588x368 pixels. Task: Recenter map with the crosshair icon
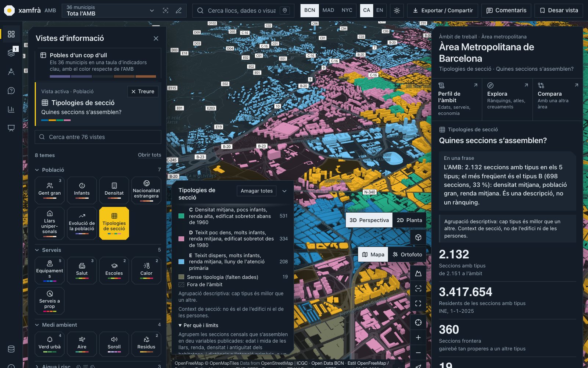click(418, 322)
